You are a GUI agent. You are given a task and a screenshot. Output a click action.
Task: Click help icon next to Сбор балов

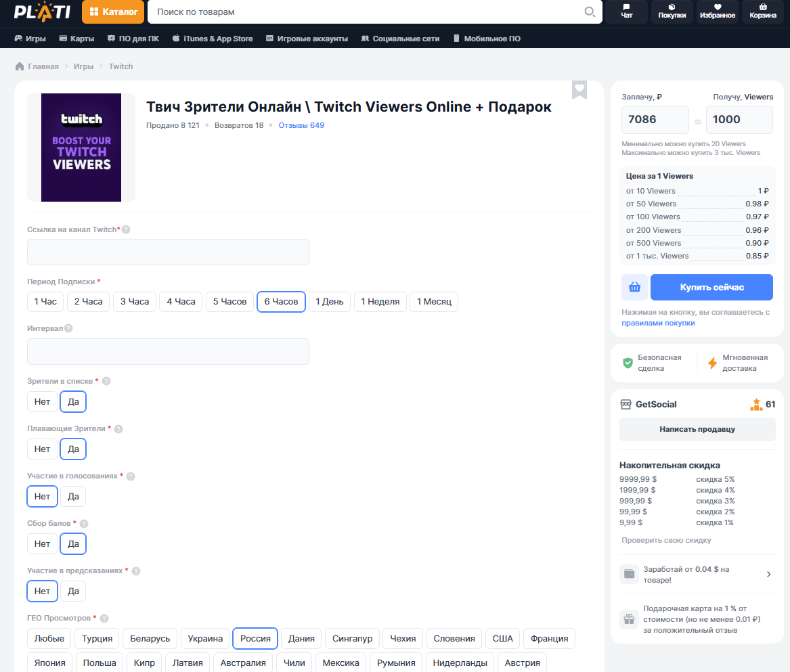tap(84, 524)
